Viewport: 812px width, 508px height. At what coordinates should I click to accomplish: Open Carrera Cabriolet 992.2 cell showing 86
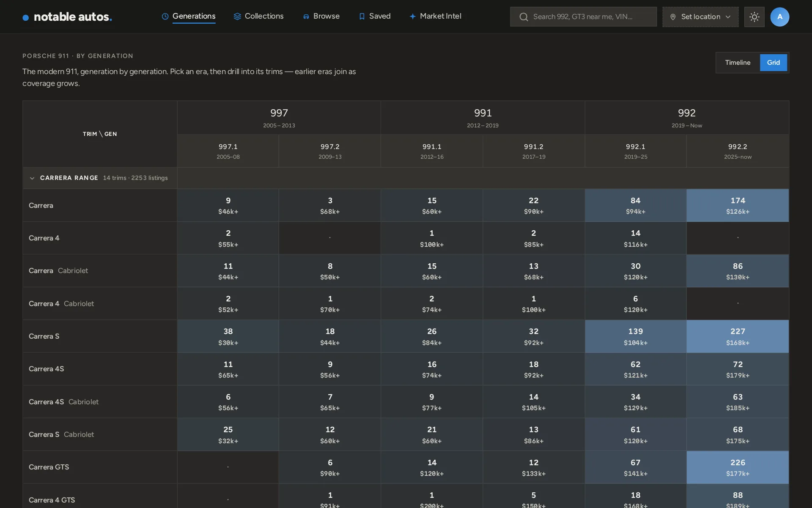(738, 271)
